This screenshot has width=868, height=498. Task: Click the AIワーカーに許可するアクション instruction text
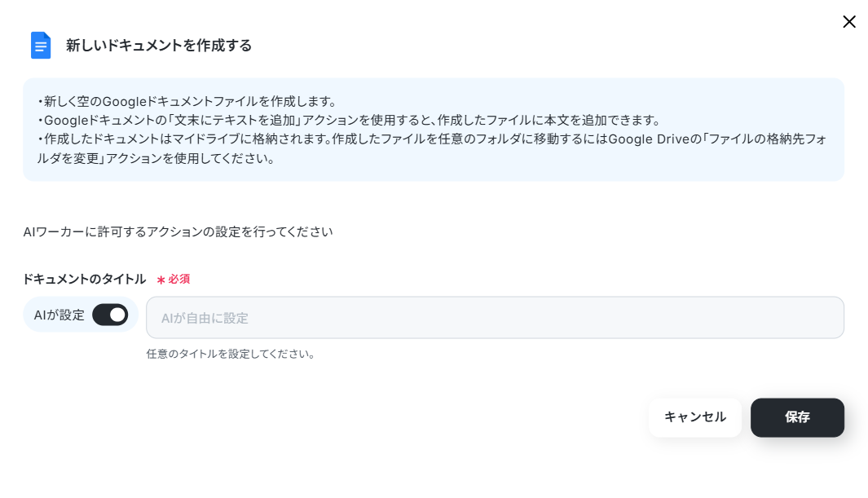pyautogui.click(x=178, y=231)
